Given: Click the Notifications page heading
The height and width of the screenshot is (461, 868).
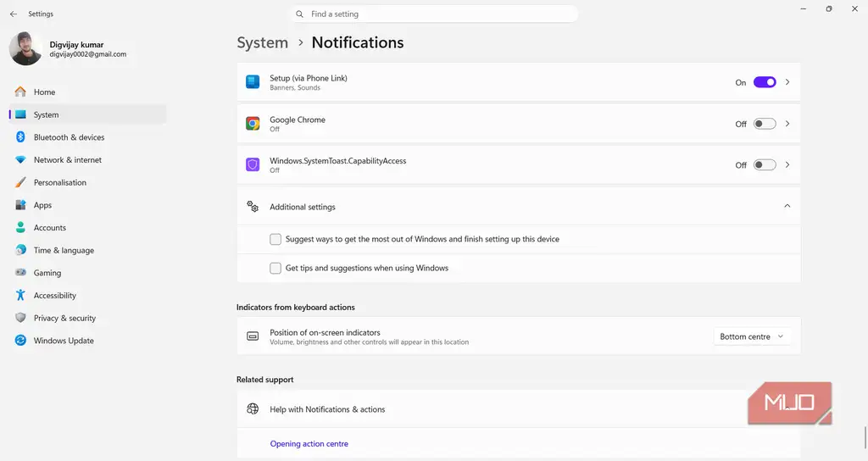Looking at the screenshot, I should pyautogui.click(x=358, y=42).
